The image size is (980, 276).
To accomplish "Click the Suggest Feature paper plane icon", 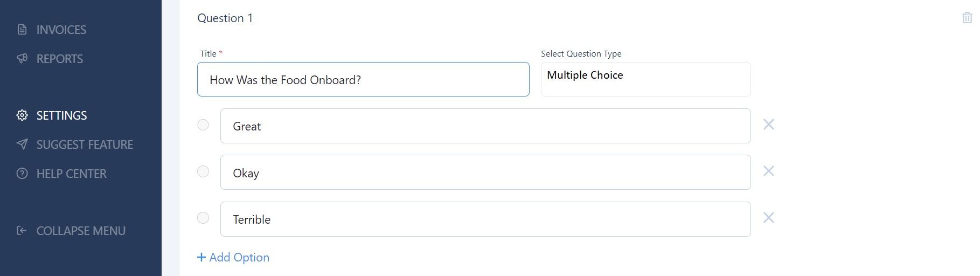I will [22, 144].
